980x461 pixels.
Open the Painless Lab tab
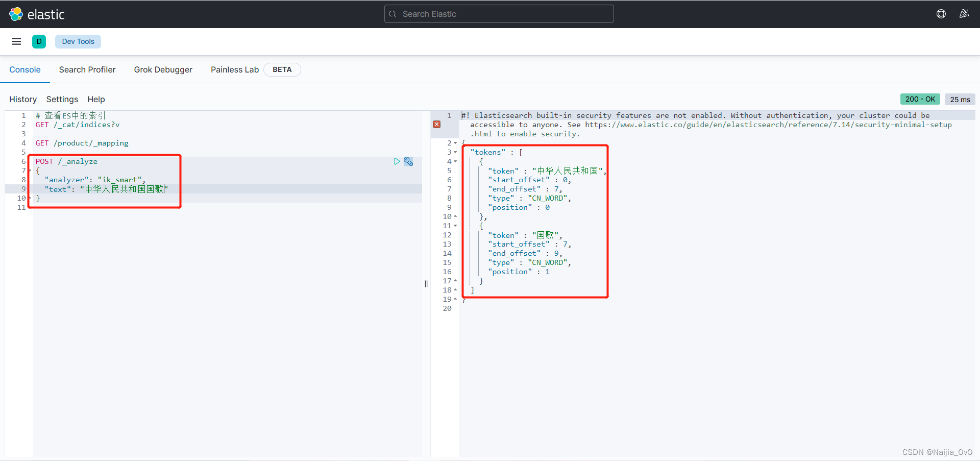(x=235, y=69)
